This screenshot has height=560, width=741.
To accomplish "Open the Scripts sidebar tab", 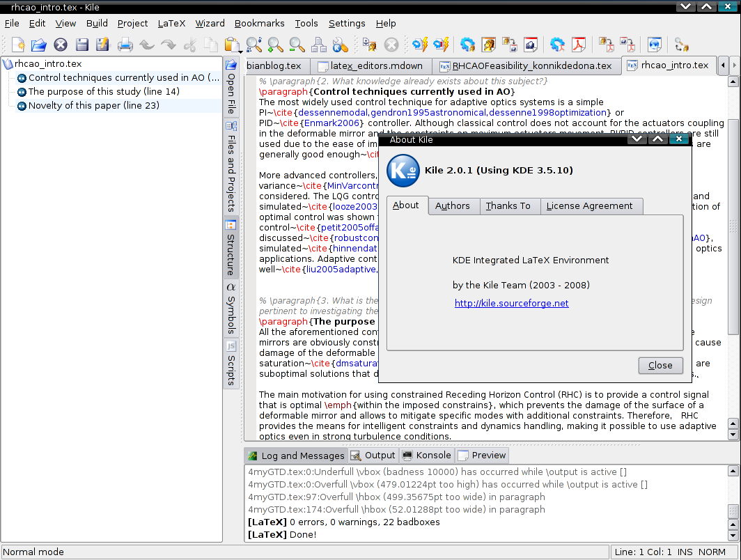I will [231, 364].
